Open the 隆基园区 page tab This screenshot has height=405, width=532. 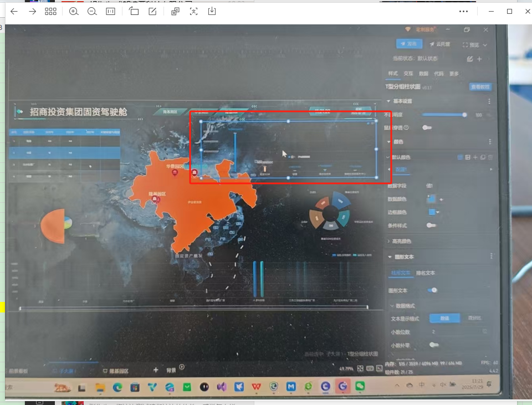[x=116, y=371]
